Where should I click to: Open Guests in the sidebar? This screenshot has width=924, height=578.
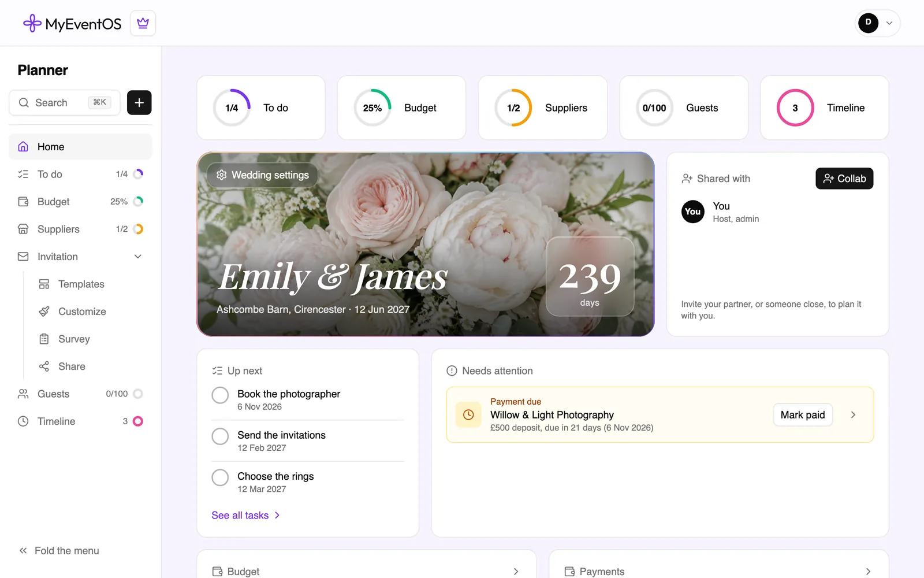pos(80,394)
